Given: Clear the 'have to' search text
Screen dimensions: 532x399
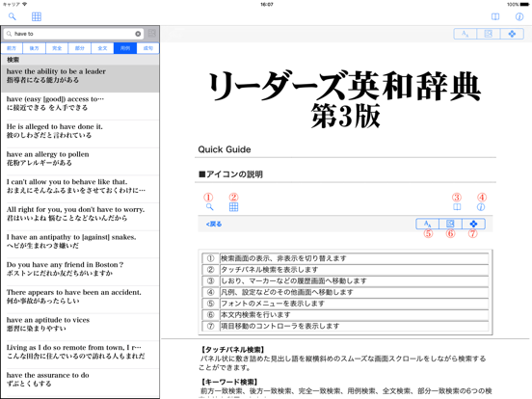Looking at the screenshot, I should coord(138,34).
